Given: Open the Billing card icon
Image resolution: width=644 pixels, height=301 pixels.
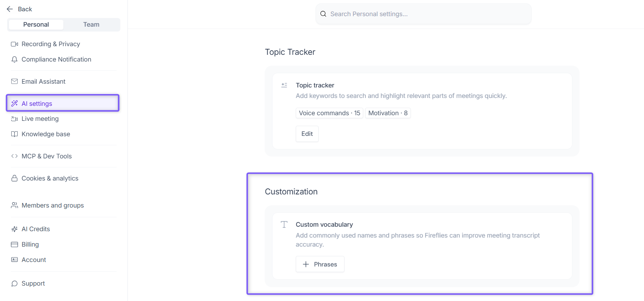Looking at the screenshot, I should tap(15, 244).
